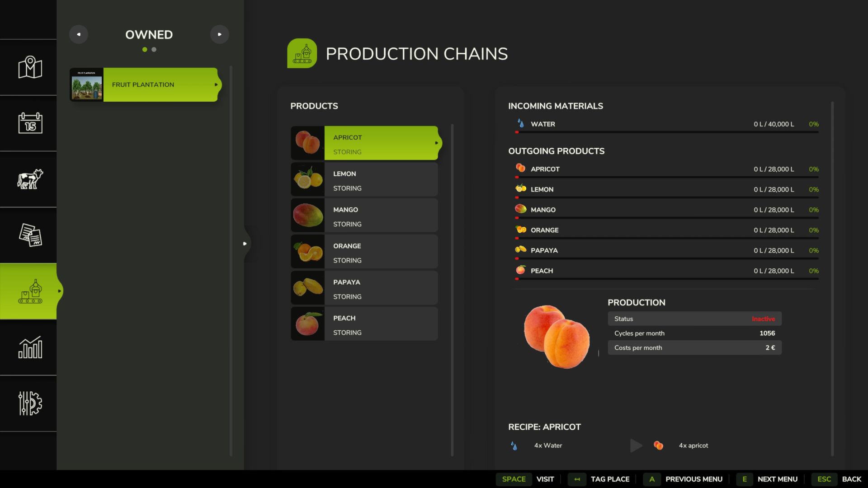Open the animals cow icon
The image size is (868, 488).
30,179
